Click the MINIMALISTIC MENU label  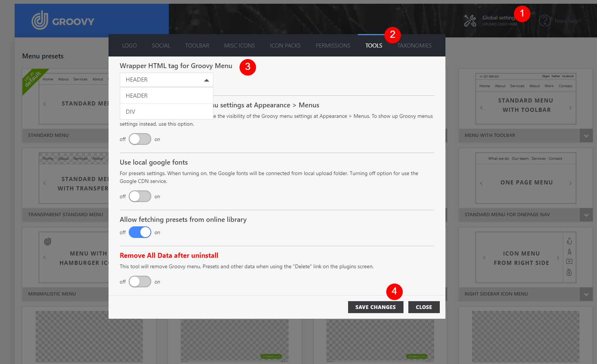[x=52, y=294]
